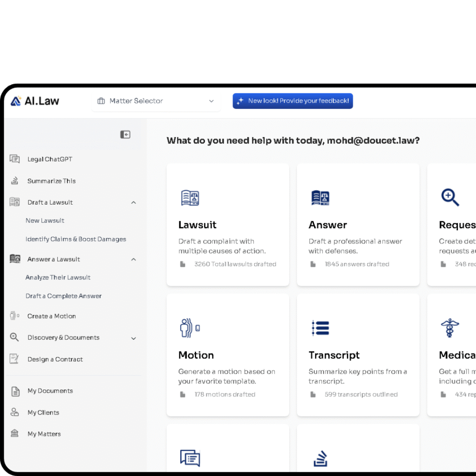
Task: Choose Identify Claims & Boost Damages
Action: click(x=76, y=239)
